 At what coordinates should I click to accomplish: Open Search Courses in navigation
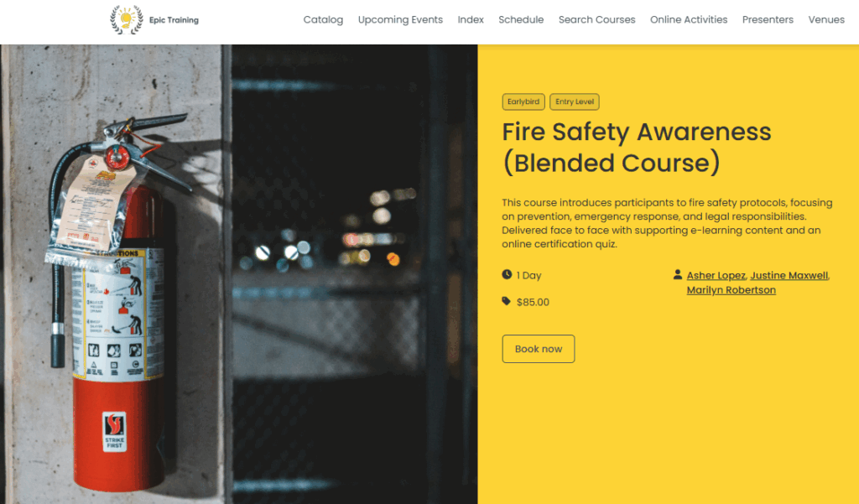click(597, 20)
